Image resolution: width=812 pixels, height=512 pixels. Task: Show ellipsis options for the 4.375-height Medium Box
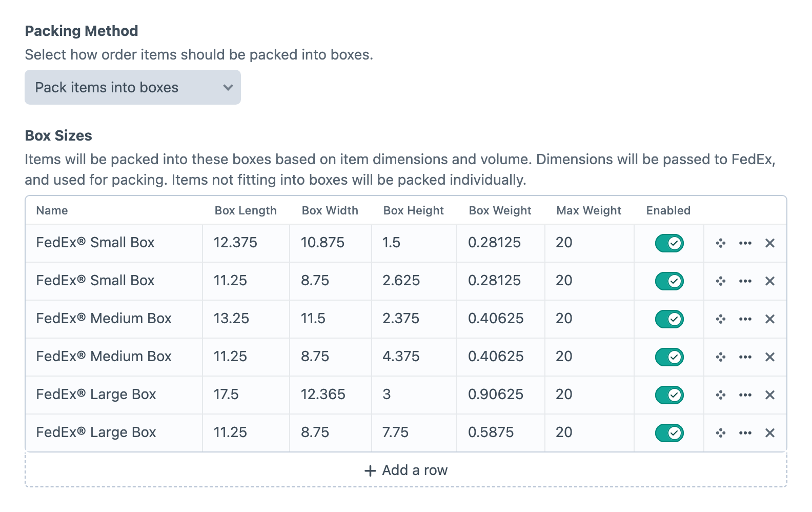(745, 357)
